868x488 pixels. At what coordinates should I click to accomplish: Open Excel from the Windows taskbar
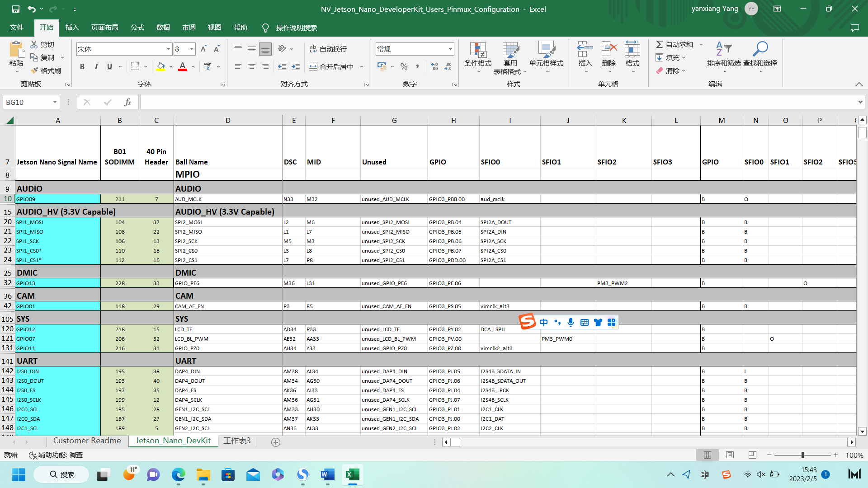click(x=352, y=474)
